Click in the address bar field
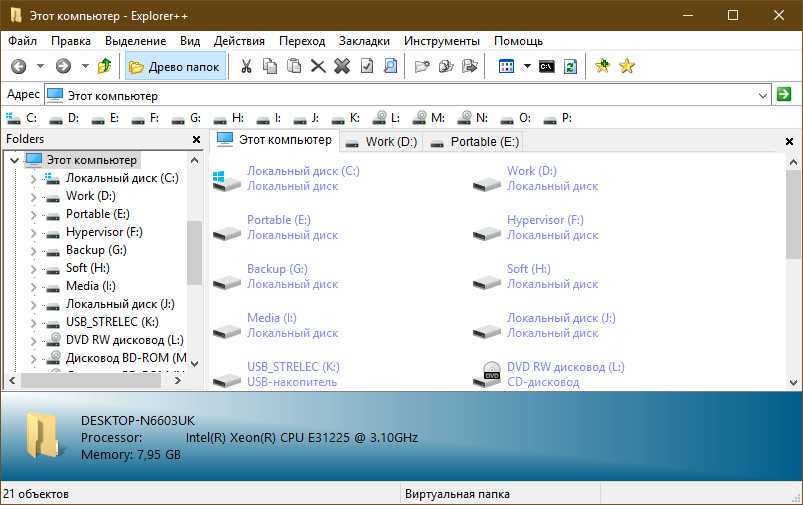This screenshot has width=803, height=505. (x=400, y=95)
